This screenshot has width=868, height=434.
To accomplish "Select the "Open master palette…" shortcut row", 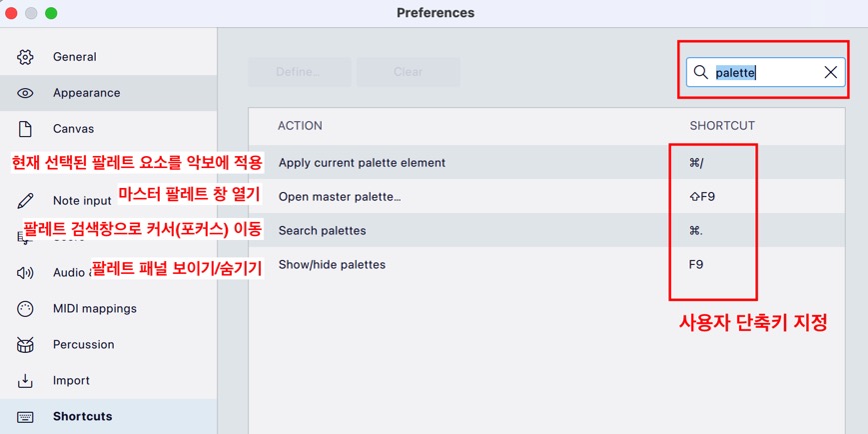I will click(340, 197).
